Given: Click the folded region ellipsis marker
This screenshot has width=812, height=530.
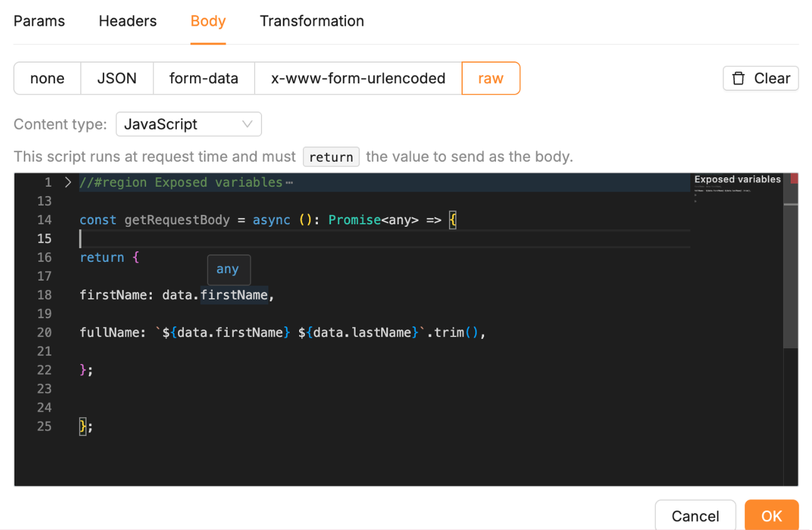Looking at the screenshot, I should pyautogui.click(x=289, y=183).
